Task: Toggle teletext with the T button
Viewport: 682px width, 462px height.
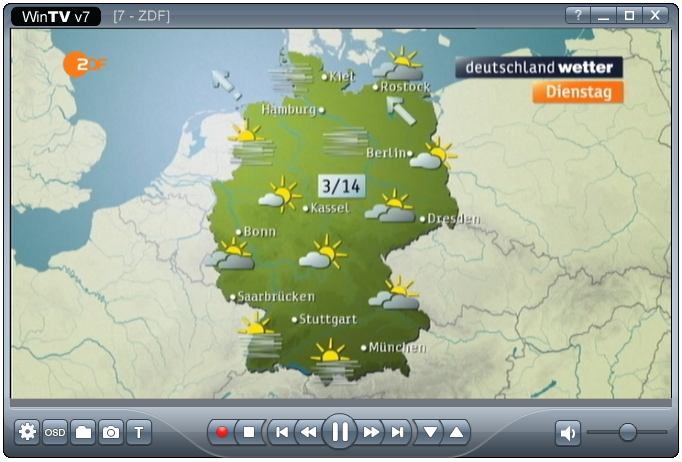Action: pos(139,432)
